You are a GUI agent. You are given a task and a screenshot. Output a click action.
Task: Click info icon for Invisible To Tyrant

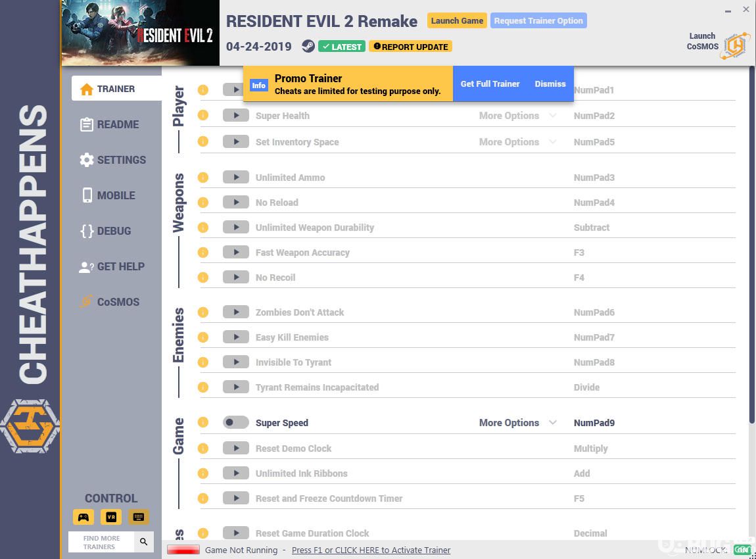pyautogui.click(x=203, y=362)
